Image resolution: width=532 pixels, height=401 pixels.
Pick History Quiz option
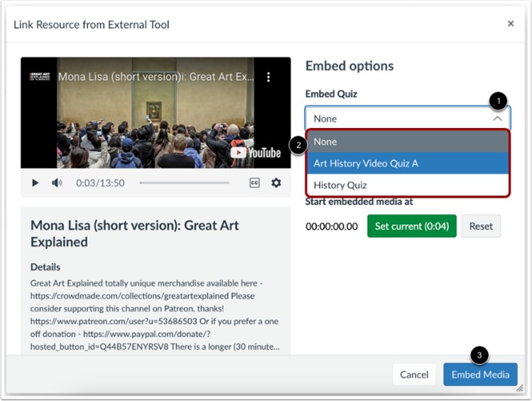click(x=408, y=185)
